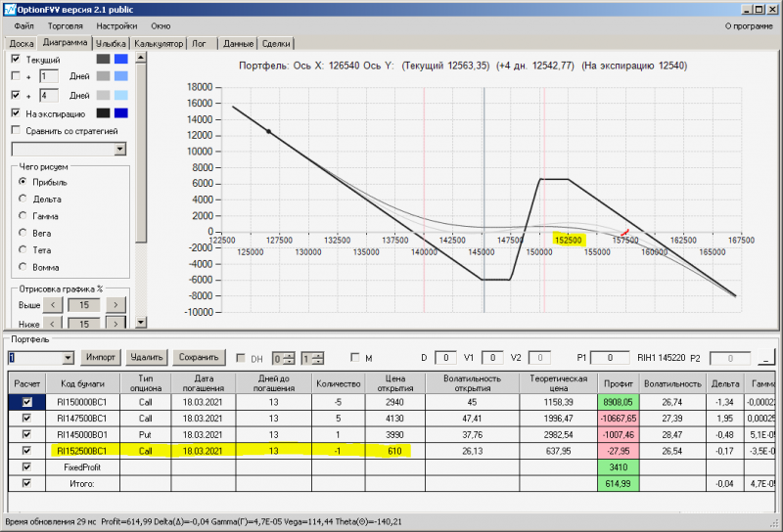Select the Вега radio button

(23, 233)
